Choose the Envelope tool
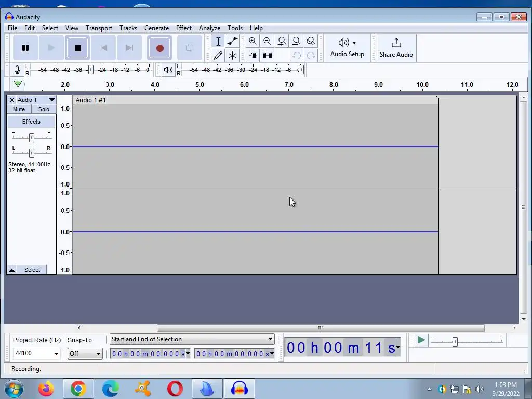The image size is (532, 399). (x=232, y=42)
